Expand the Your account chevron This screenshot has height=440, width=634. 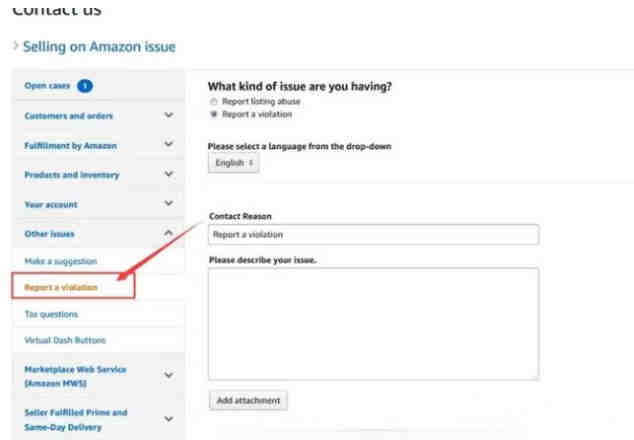tap(169, 203)
